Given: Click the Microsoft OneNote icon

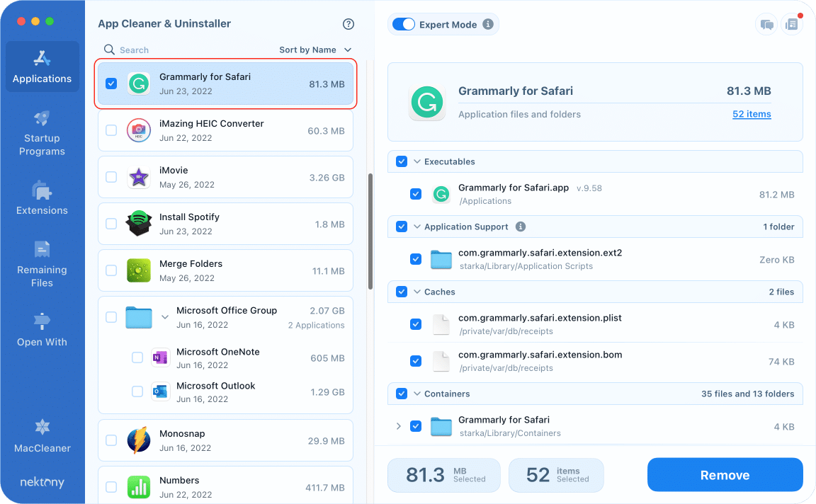Looking at the screenshot, I should pos(160,358).
